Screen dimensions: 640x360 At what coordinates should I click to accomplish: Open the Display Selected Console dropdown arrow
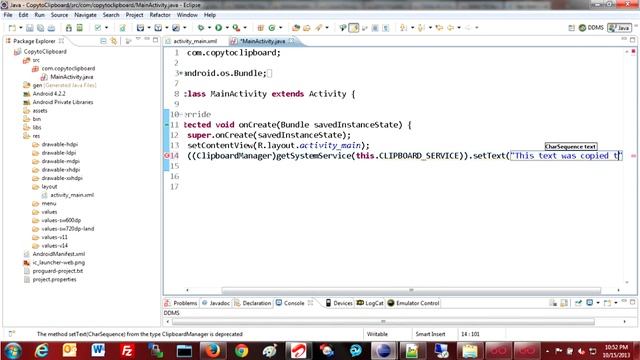click(x=598, y=303)
